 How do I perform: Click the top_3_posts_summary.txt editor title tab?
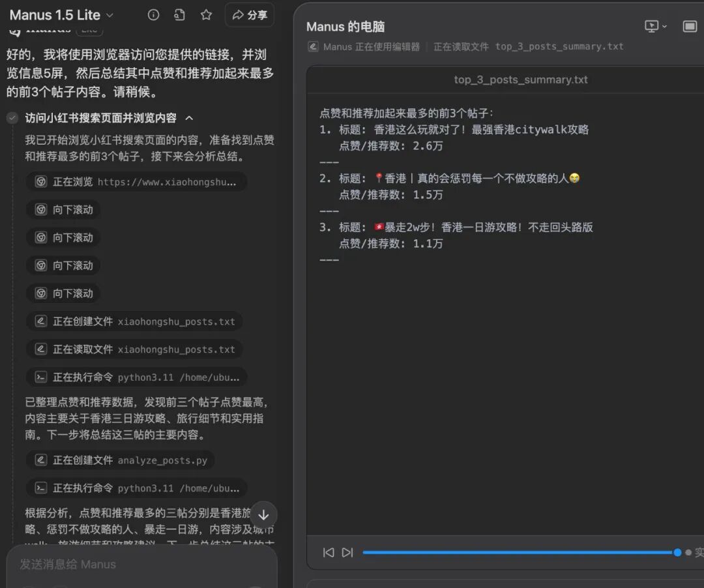click(x=520, y=80)
